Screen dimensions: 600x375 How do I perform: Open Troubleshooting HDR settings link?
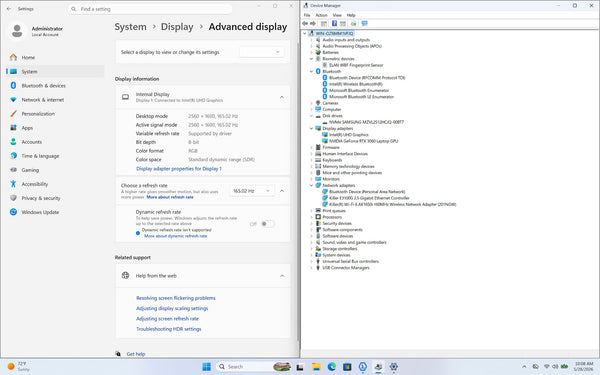point(169,329)
